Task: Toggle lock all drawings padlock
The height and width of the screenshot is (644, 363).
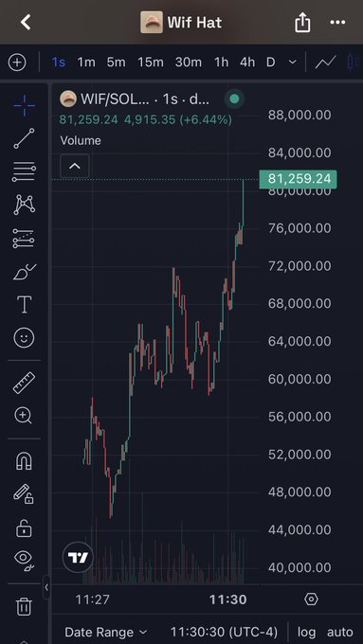Action: click(24, 528)
